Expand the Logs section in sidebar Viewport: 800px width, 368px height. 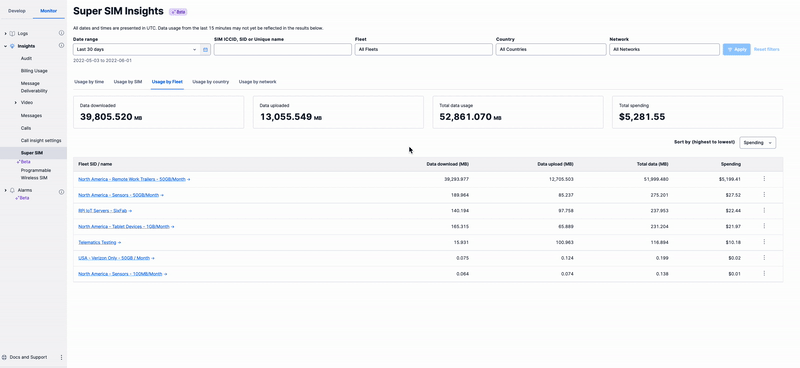(x=6, y=34)
